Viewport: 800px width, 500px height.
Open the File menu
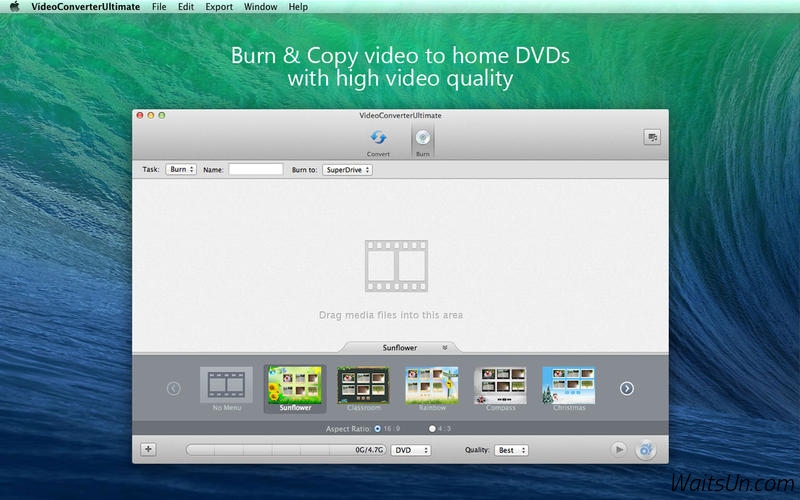click(159, 7)
